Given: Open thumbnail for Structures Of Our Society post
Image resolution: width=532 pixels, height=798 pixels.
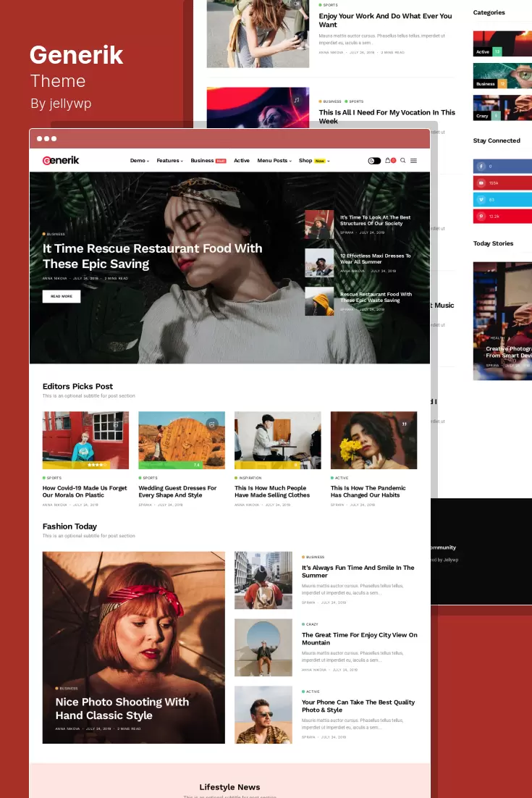Looking at the screenshot, I should (x=319, y=224).
